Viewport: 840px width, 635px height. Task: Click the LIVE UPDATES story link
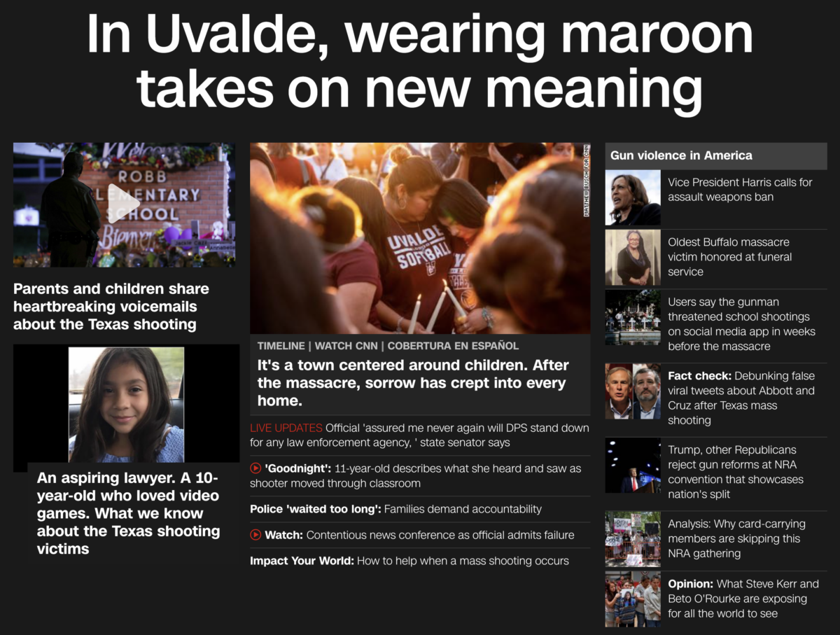pos(419,435)
